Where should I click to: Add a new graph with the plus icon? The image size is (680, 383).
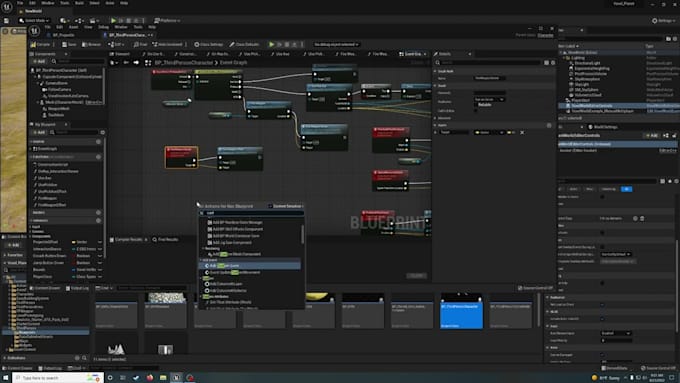98,141
